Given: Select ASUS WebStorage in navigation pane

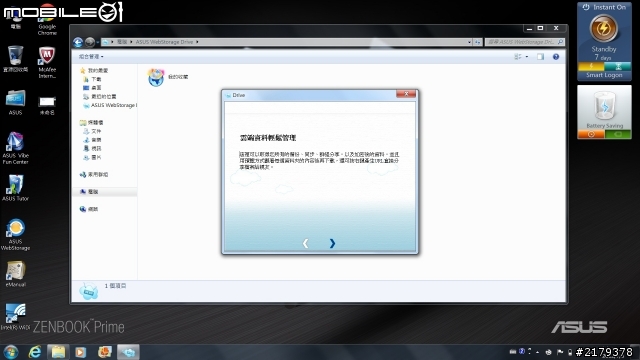Looking at the screenshot, I should click(110, 105).
